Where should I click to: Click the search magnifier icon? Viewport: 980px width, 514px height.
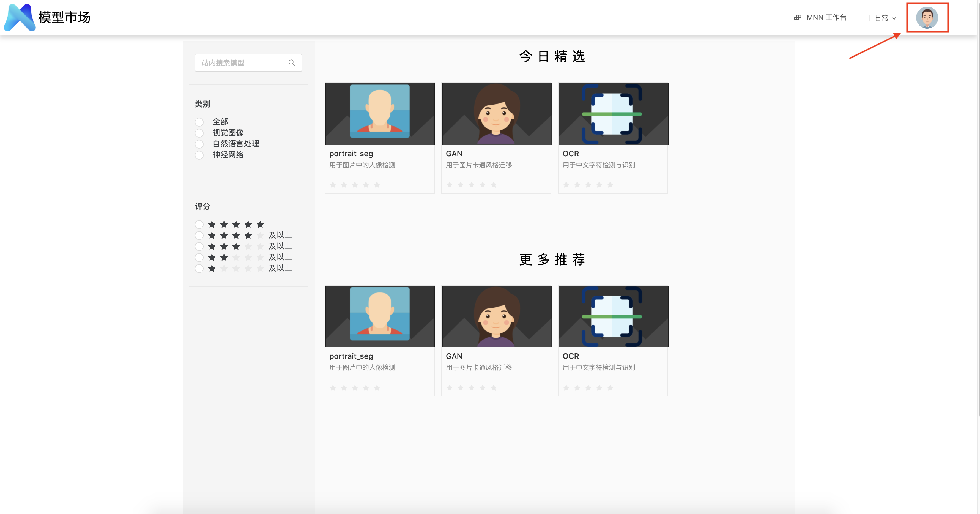[x=292, y=63]
